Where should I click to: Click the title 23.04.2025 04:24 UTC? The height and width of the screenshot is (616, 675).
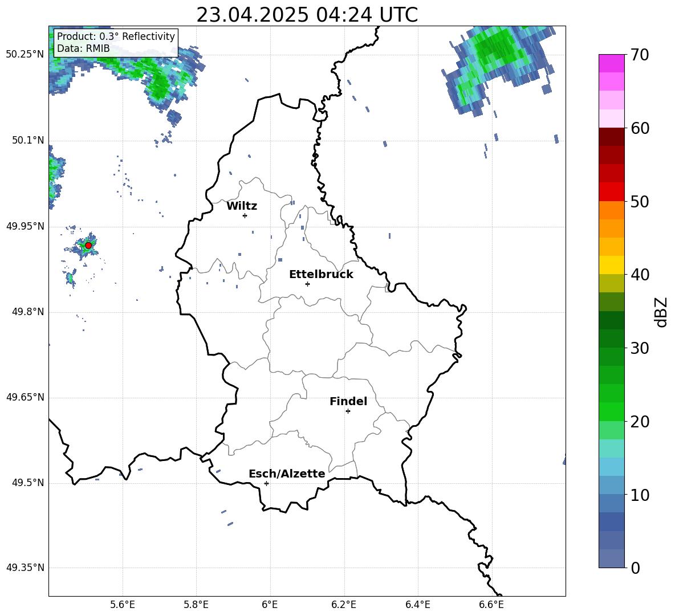pyautogui.click(x=307, y=15)
